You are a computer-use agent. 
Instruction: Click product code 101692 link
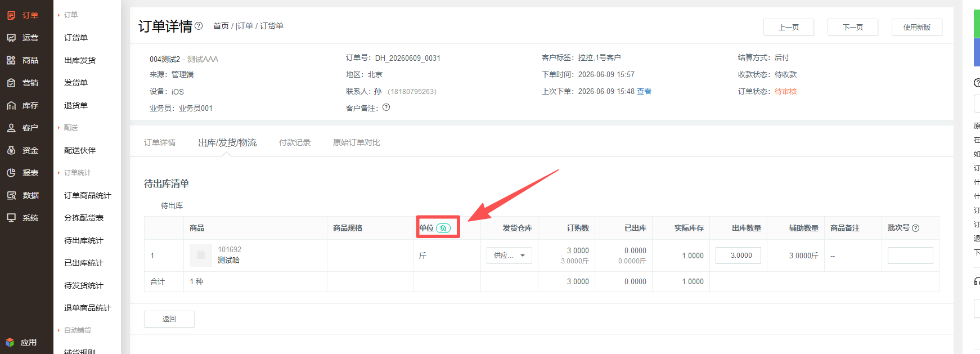230,249
